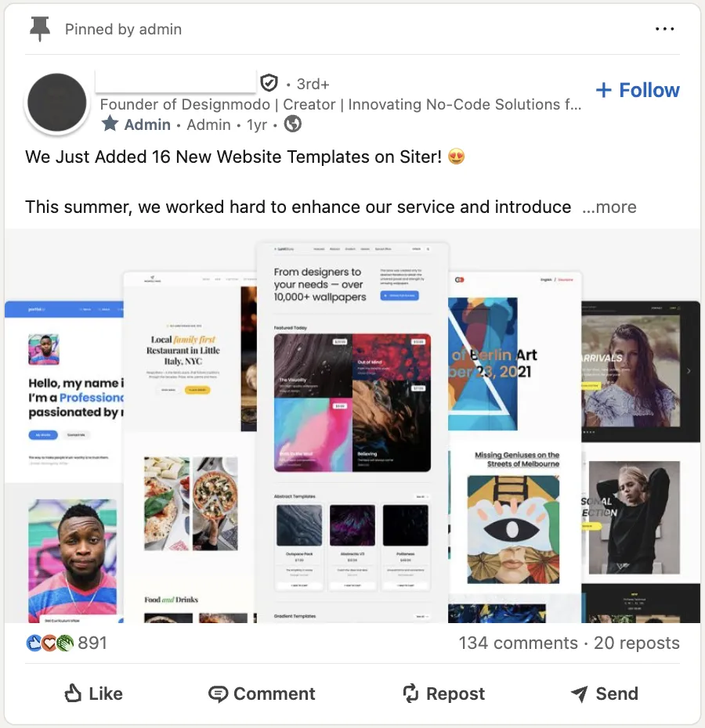Screen dimensions: 705x728
Task: Open the reactions icons next to 891
Action: pos(50,643)
